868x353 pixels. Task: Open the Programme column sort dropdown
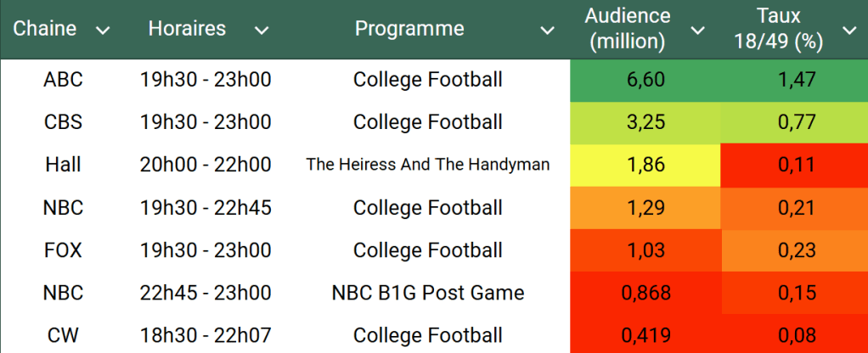click(x=548, y=31)
